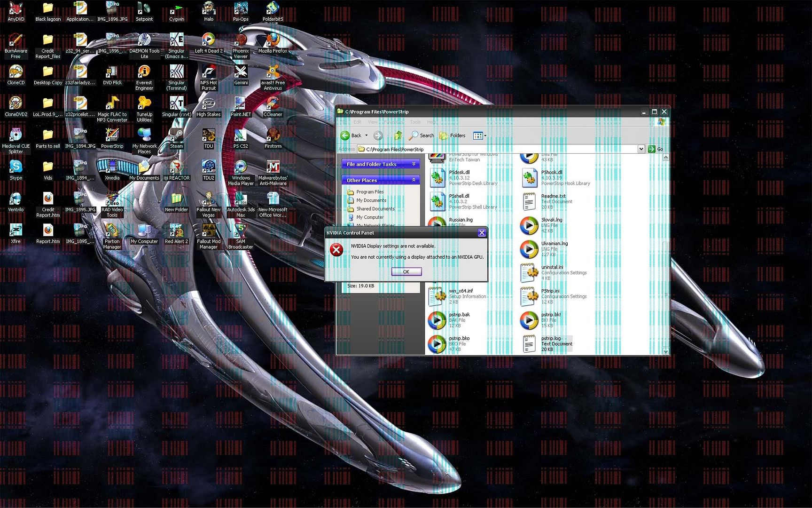The width and height of the screenshot is (812, 508).
Task: Collapse the Other Places panel
Action: (x=381, y=180)
